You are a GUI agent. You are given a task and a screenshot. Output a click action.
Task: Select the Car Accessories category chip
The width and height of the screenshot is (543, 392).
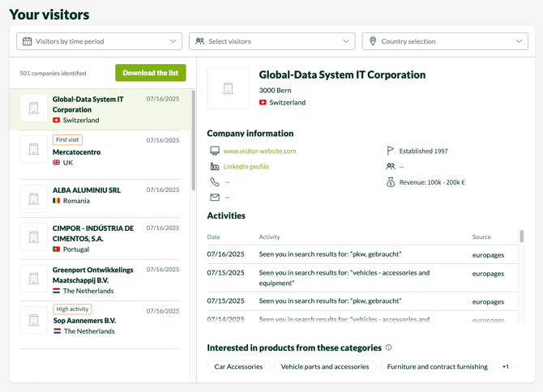tap(238, 366)
